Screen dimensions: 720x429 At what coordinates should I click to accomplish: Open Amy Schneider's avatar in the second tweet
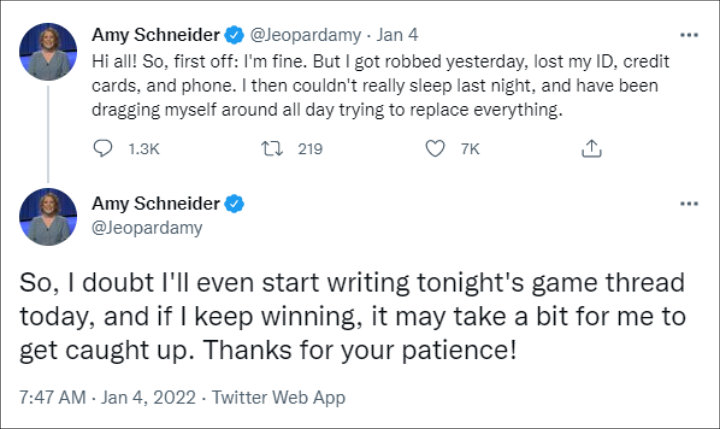[x=48, y=217]
